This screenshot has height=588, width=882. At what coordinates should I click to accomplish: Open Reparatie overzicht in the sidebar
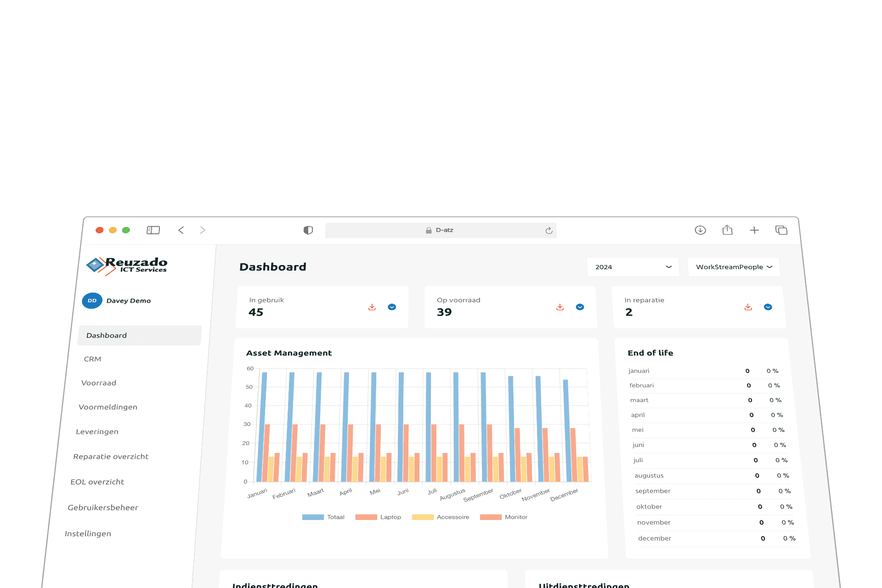pyautogui.click(x=111, y=457)
